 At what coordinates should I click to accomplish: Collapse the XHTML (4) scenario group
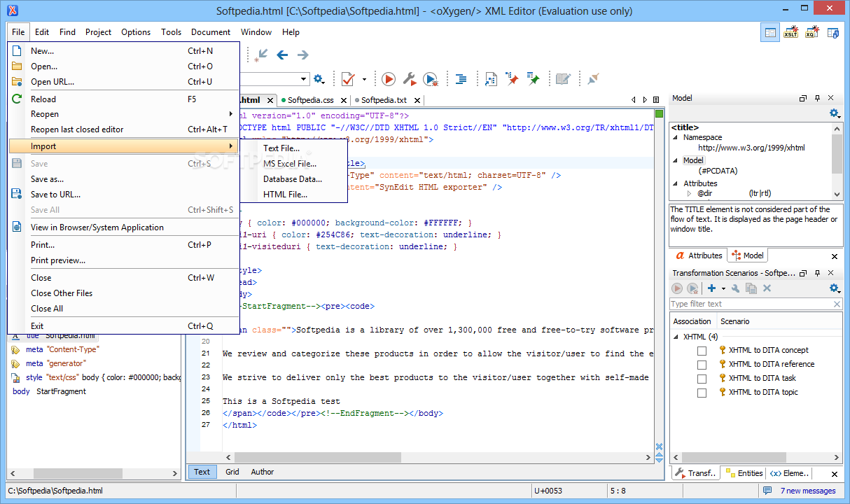[676, 337]
